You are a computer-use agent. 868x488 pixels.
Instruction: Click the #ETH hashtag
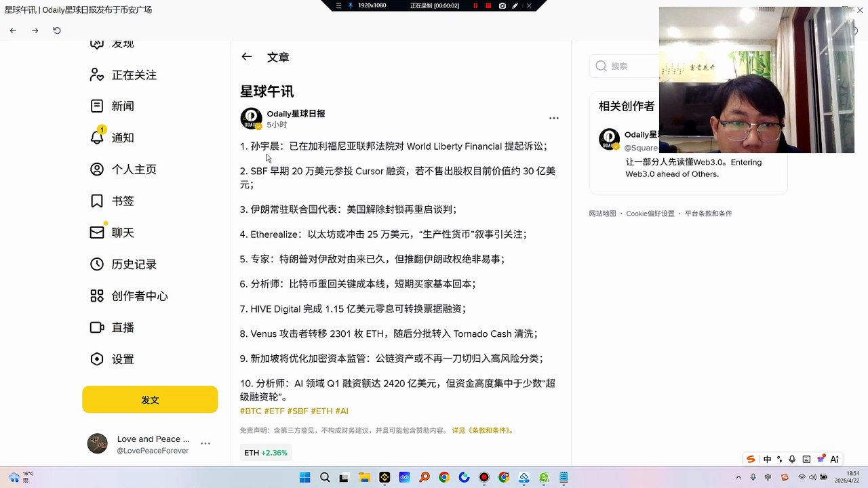pyautogui.click(x=322, y=411)
